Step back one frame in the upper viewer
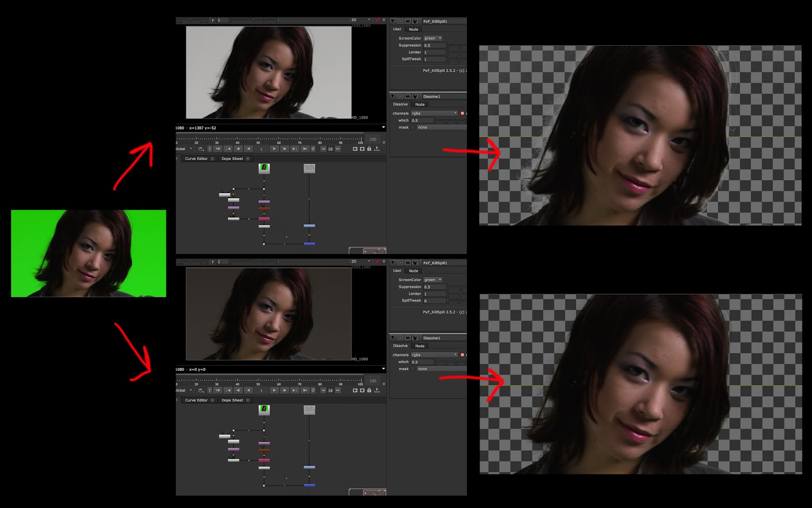This screenshot has width=812, height=508. coord(238,149)
